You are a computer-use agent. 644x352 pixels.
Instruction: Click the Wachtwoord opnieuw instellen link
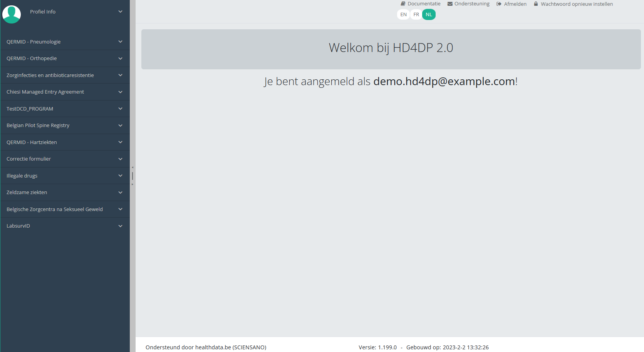pyautogui.click(x=577, y=4)
